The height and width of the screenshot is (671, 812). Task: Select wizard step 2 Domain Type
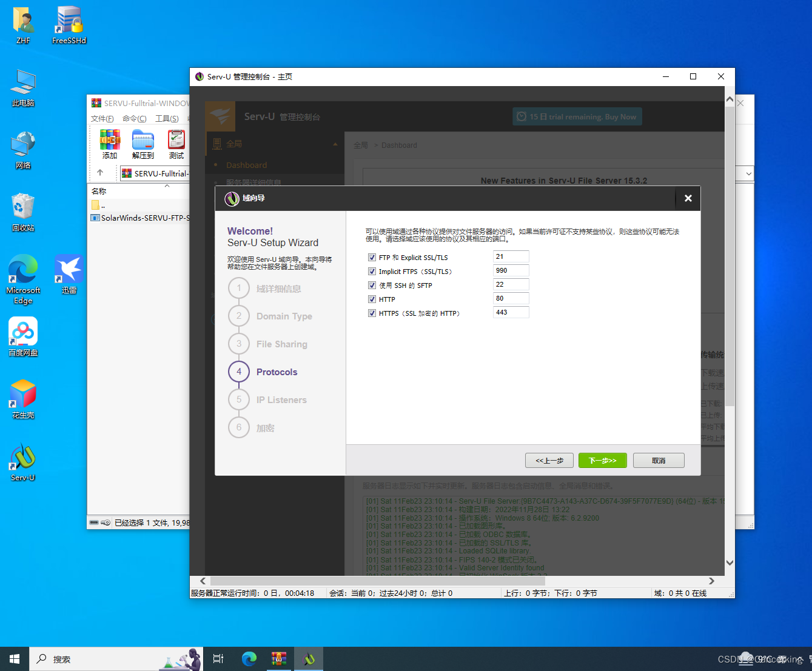pos(270,316)
